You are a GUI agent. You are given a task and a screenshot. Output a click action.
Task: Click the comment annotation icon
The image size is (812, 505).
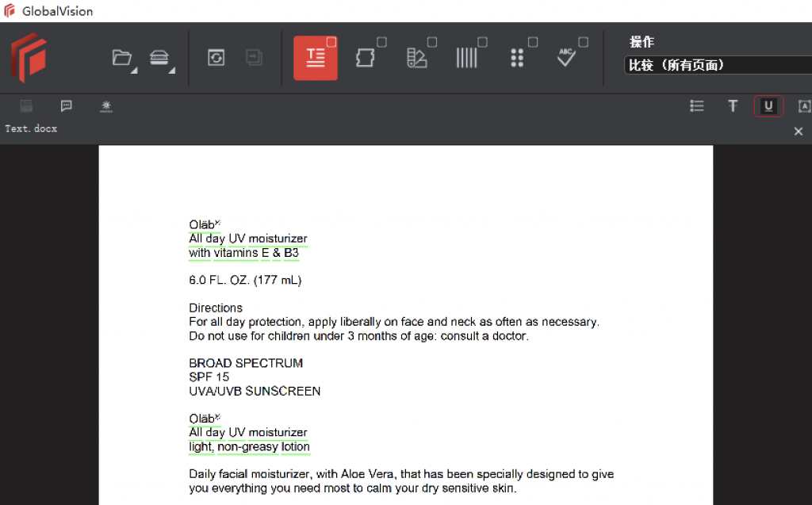67,106
